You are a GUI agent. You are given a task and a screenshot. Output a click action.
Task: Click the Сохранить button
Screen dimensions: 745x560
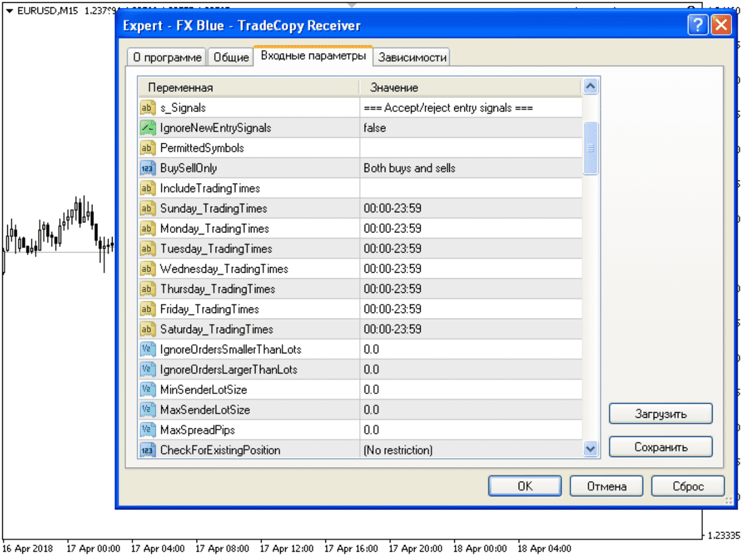[660, 447]
